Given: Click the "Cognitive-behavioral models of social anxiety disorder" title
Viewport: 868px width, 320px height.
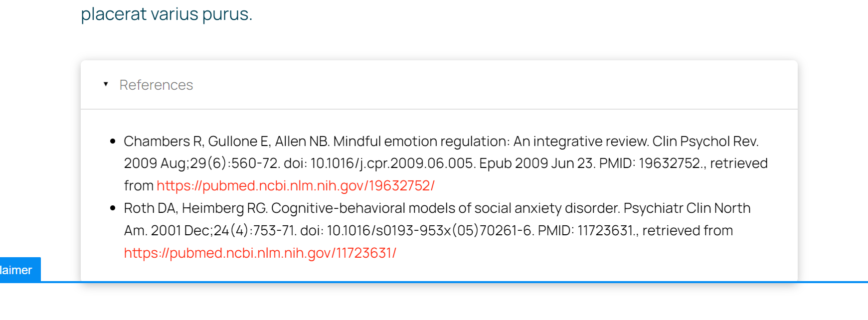Looking at the screenshot, I should tap(445, 208).
